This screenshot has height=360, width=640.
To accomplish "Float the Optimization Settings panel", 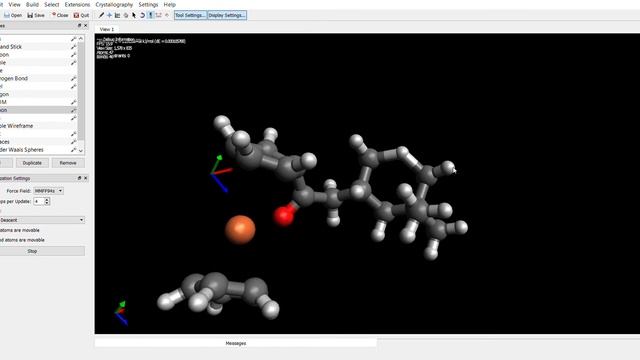I will pyautogui.click(x=80, y=178).
